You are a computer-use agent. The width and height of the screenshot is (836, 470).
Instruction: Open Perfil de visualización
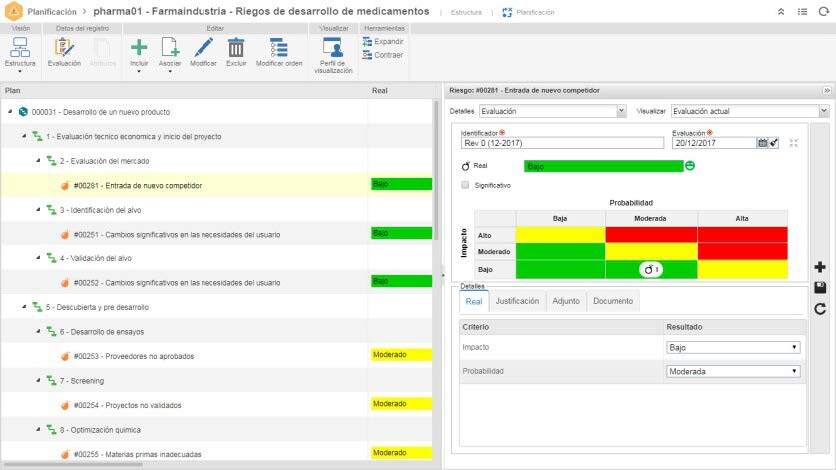pyautogui.click(x=333, y=51)
